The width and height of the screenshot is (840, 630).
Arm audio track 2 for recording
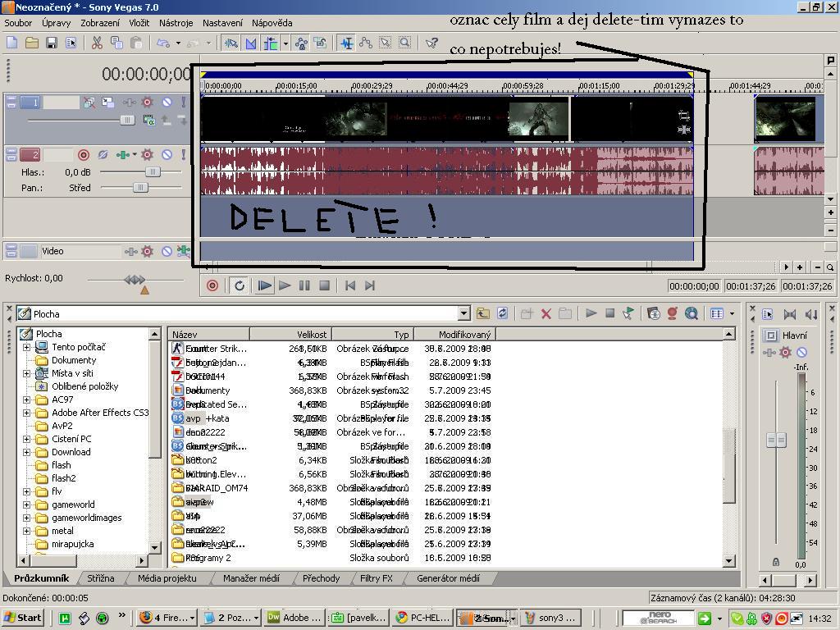click(x=83, y=154)
